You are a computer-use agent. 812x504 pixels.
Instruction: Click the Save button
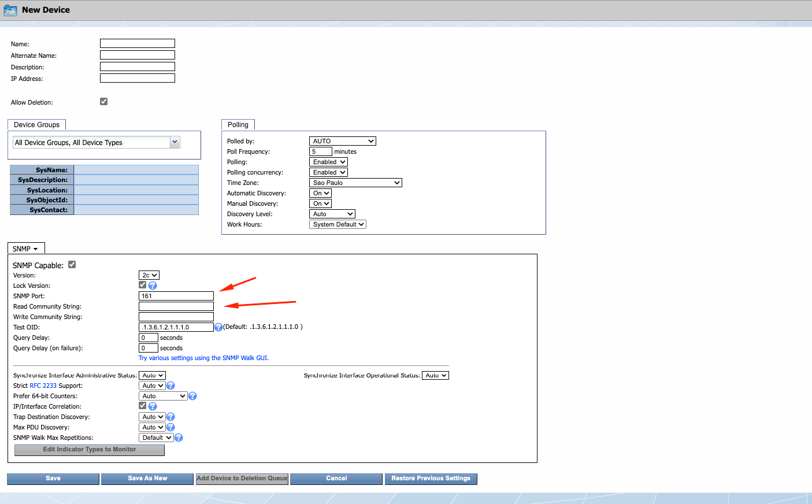[x=53, y=479]
